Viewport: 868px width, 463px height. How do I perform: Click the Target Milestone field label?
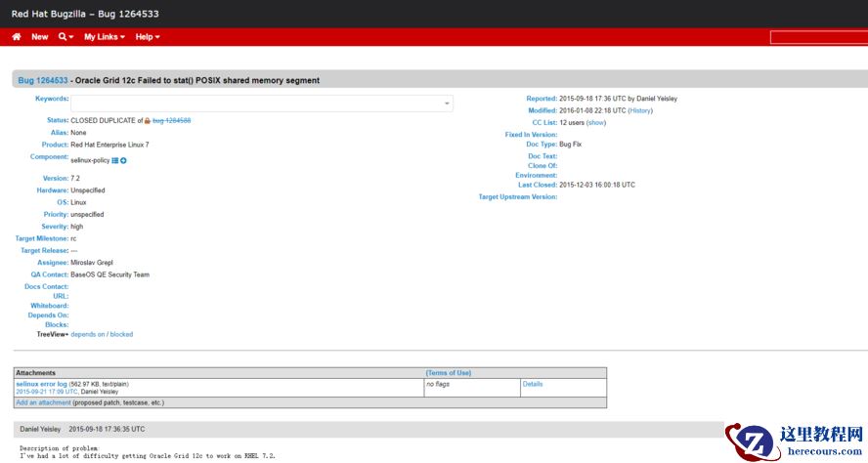[x=42, y=238]
